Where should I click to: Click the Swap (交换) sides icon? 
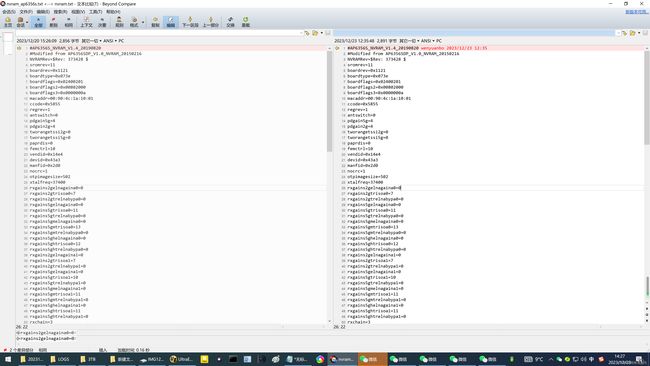pyautogui.click(x=230, y=22)
